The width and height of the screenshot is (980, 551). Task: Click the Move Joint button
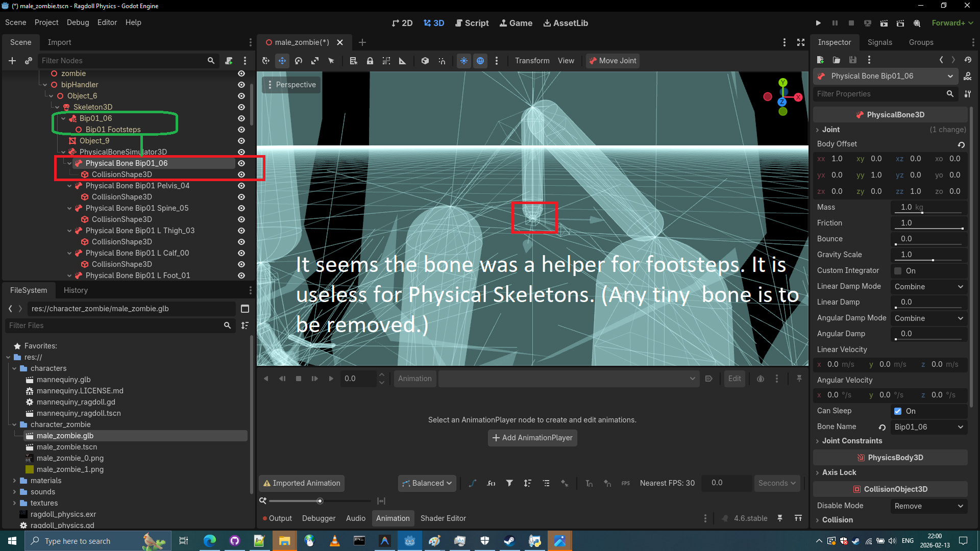point(612,61)
